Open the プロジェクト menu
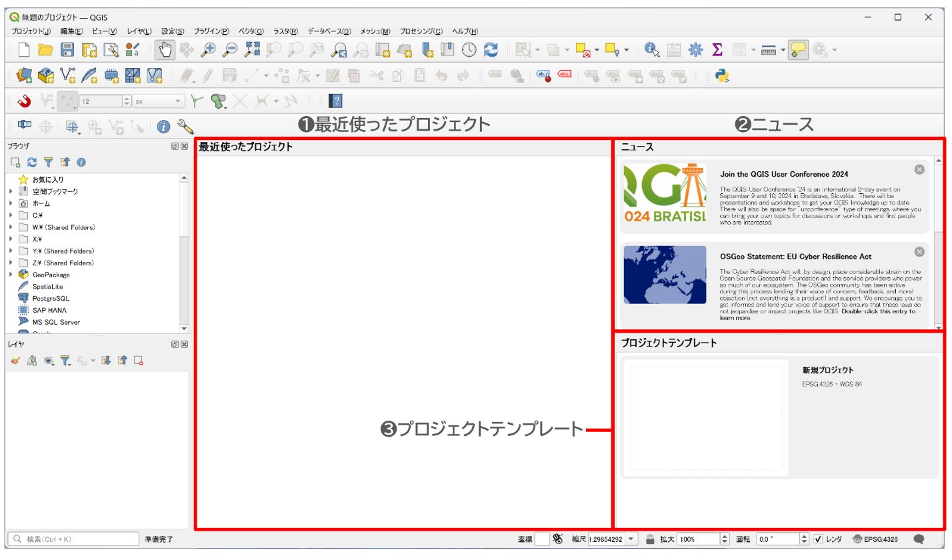Viewport: 952px width, 560px height. (31, 31)
